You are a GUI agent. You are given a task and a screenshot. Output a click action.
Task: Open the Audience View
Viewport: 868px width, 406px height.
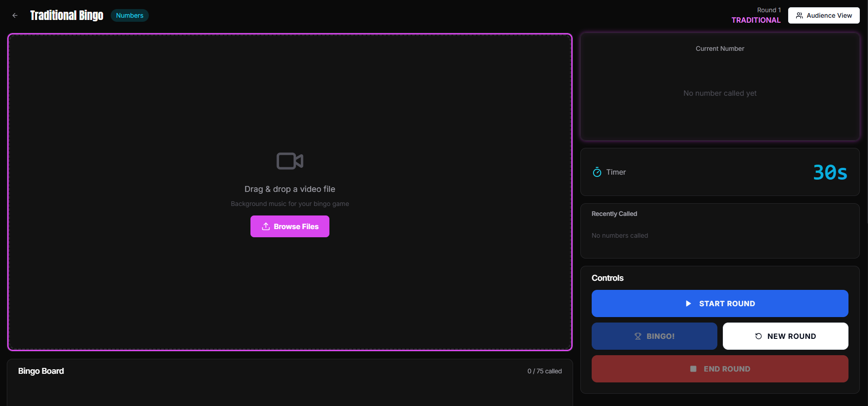click(824, 15)
